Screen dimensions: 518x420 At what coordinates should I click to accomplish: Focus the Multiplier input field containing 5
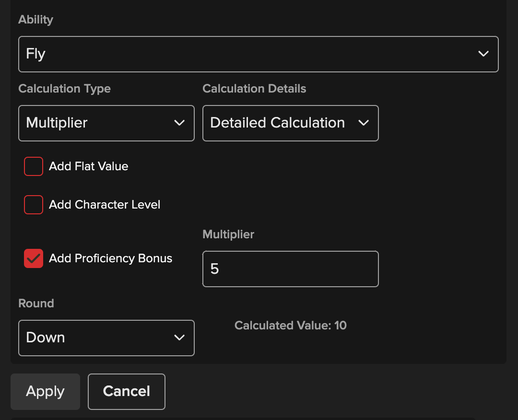(x=290, y=269)
